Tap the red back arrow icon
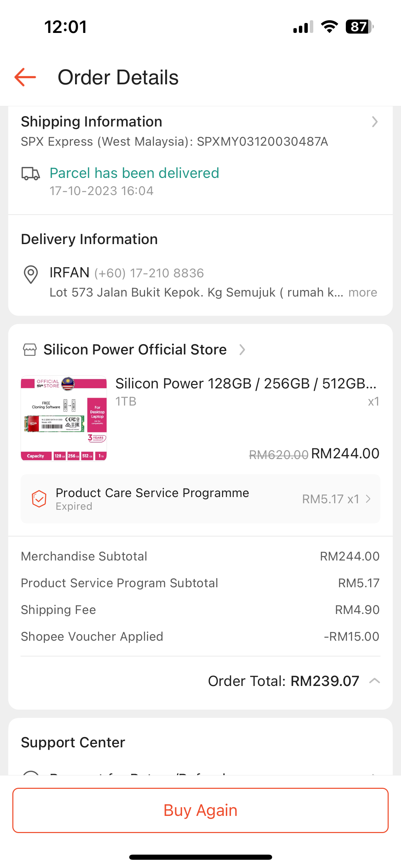401x868 pixels. coord(25,77)
